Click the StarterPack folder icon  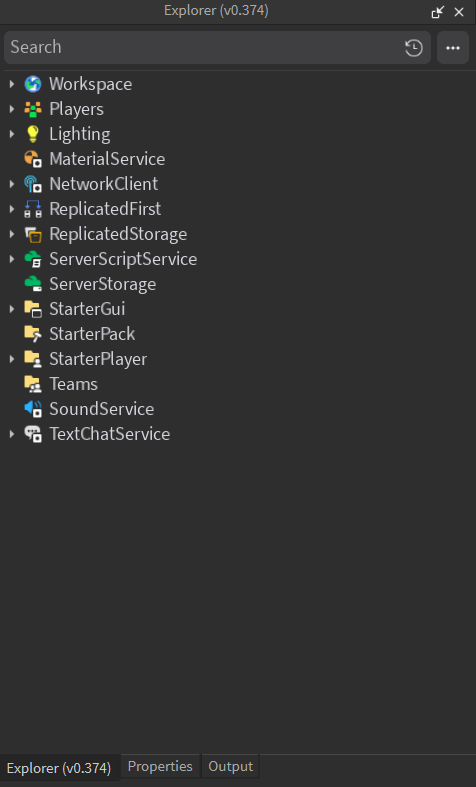[33, 334]
